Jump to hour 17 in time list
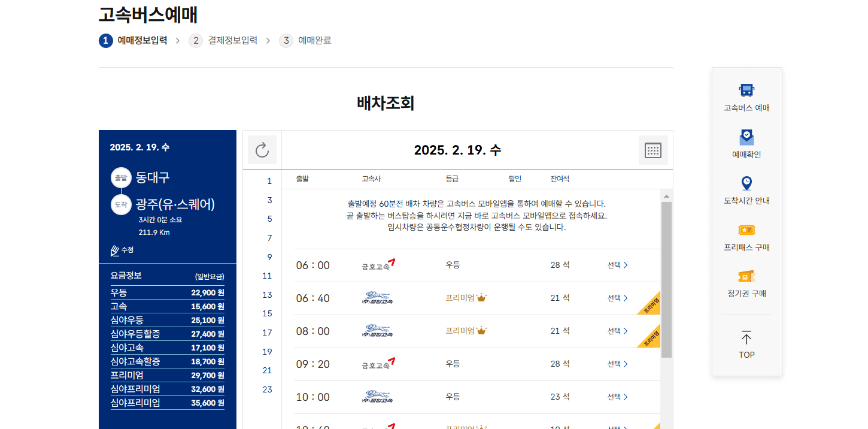The width and height of the screenshot is (868, 429). click(x=268, y=333)
